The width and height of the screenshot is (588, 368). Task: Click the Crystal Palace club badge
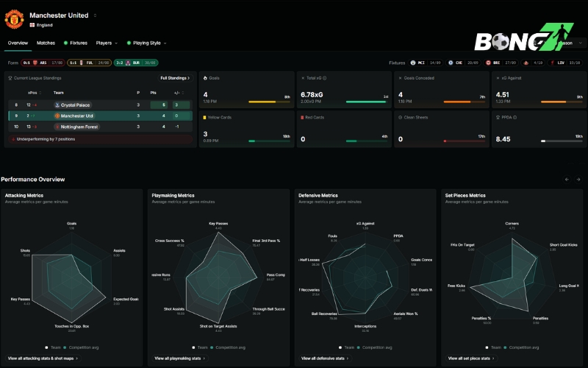click(x=57, y=105)
